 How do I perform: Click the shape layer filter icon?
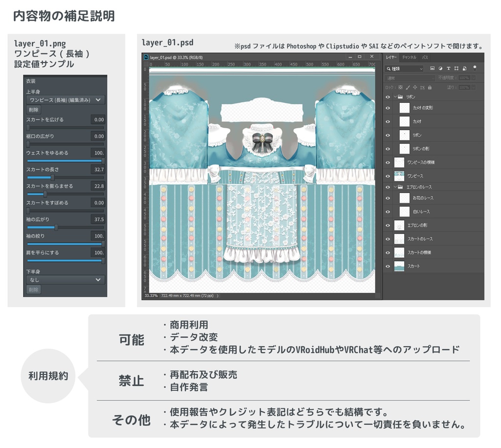(456, 69)
